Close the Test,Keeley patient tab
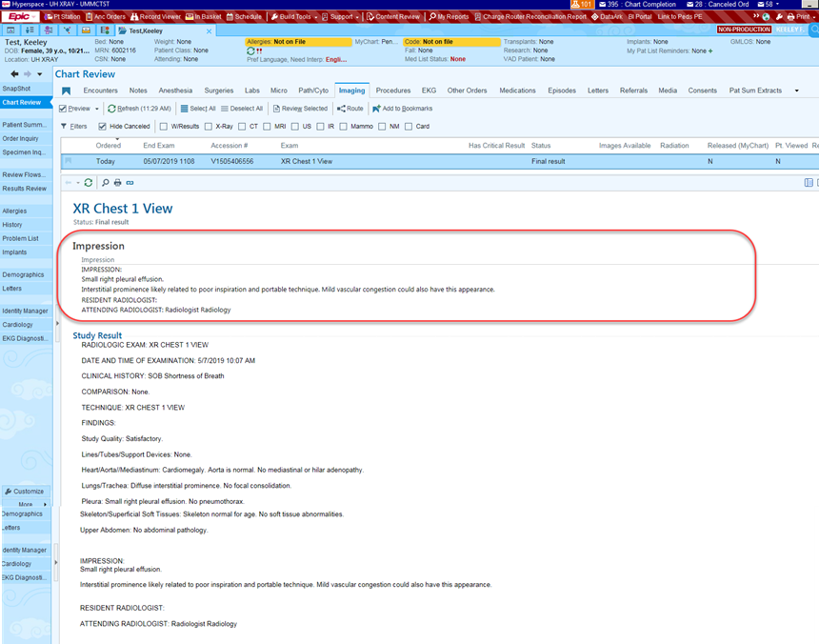The image size is (819, 644). click(x=209, y=31)
